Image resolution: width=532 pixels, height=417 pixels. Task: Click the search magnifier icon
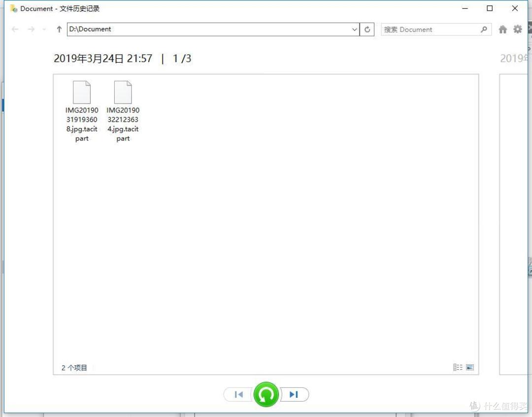[484, 30]
